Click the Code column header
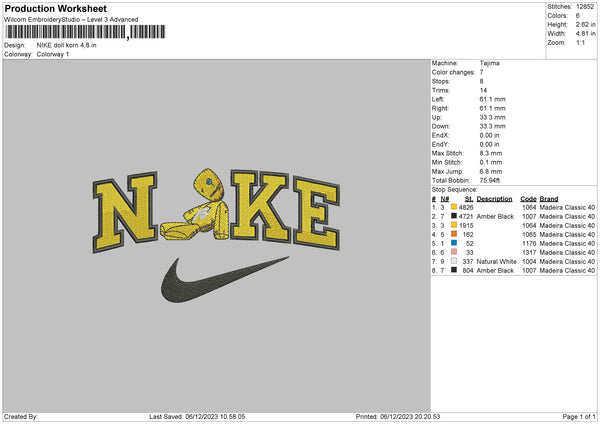 528,199
